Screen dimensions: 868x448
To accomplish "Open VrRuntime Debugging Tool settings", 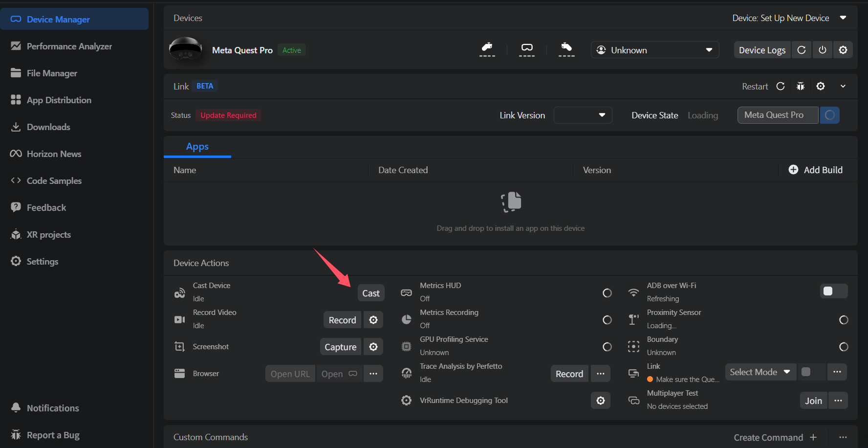I will coord(601,401).
